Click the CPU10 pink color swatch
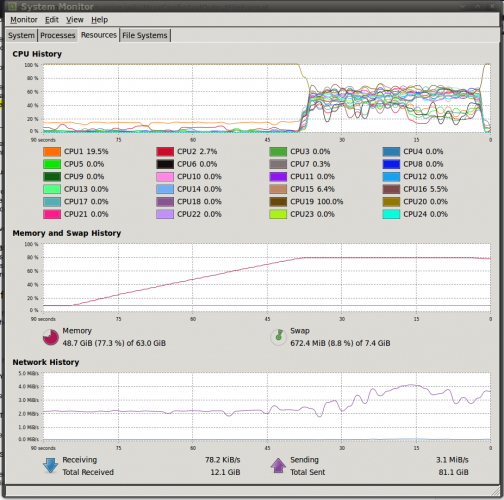Viewport: 504px width, 500px height. (165, 177)
